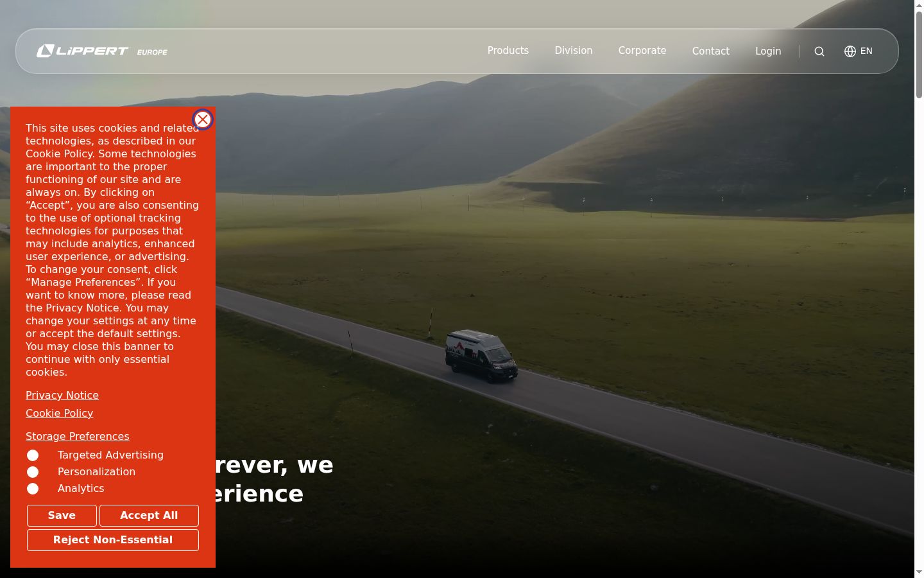Close the cookie banner with X icon

203,119
